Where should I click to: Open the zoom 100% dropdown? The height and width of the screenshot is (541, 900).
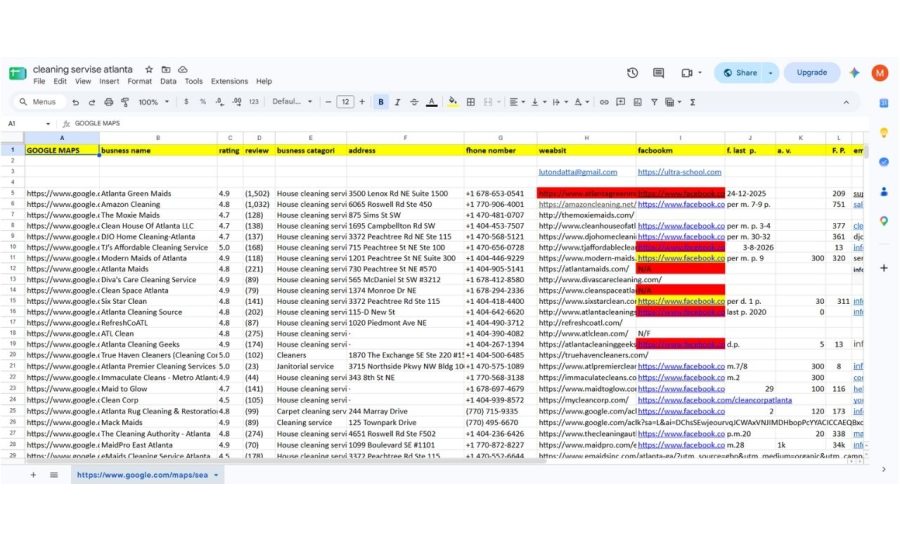click(x=153, y=102)
